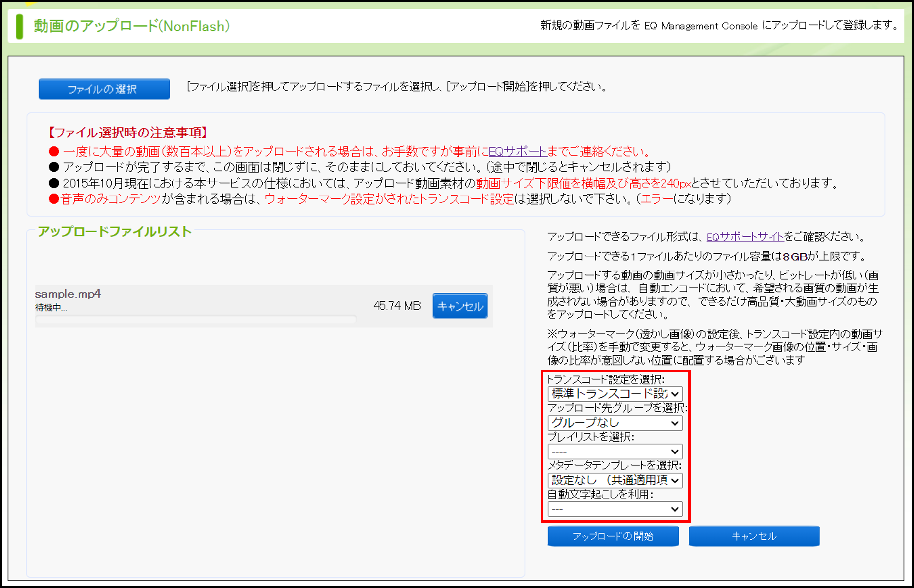Click the ファイルの選択 button
The width and height of the screenshot is (914, 588).
click(104, 89)
